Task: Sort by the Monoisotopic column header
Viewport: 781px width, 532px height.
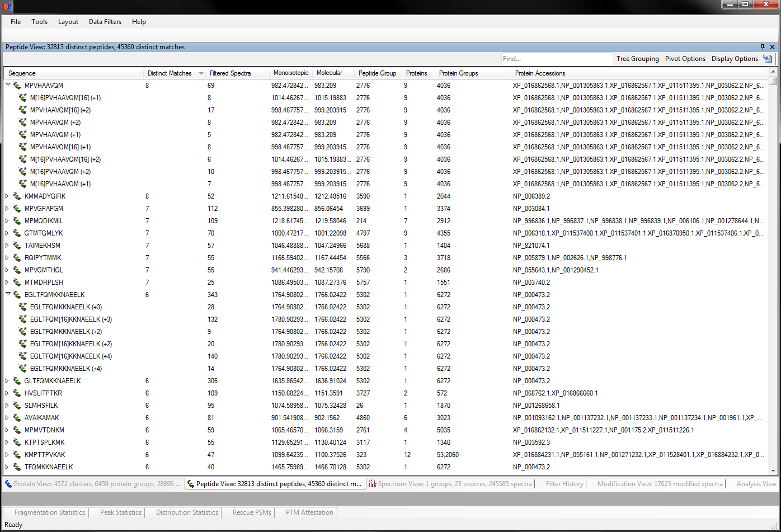Action: (291, 73)
